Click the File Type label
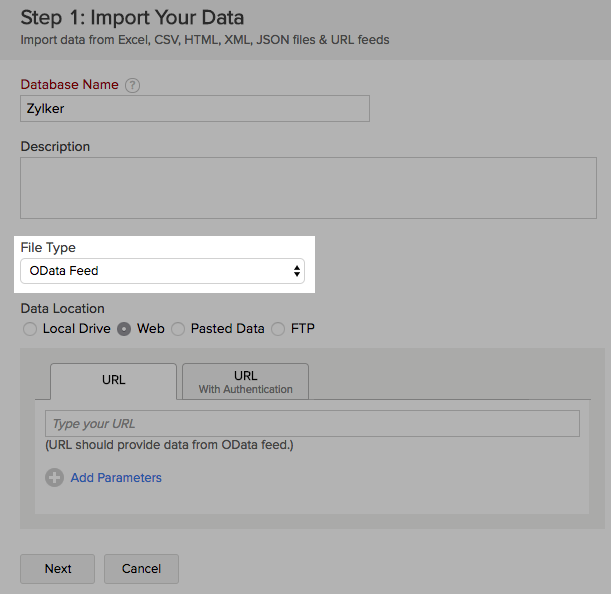Screen dimensions: 611x594 48,247
